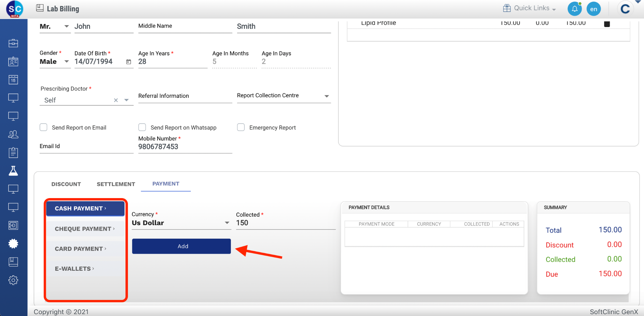Open the clipboard icon in sidebar
The width and height of the screenshot is (644, 316).
[13, 152]
